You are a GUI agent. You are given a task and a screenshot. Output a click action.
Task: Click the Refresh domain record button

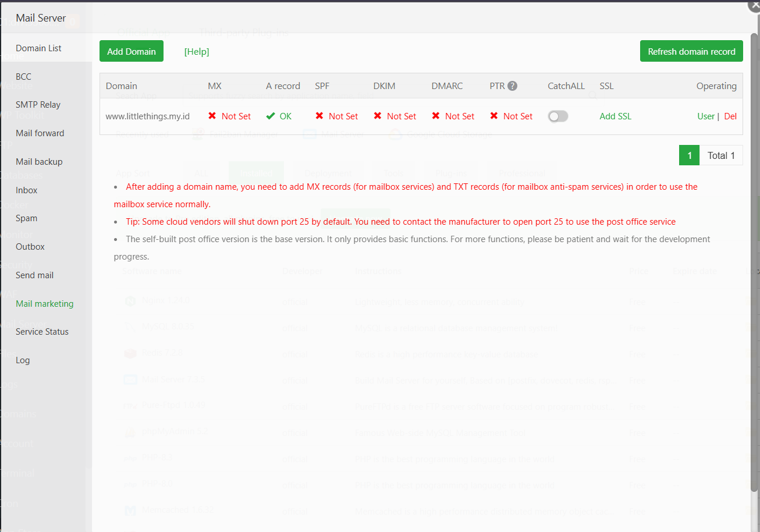tap(691, 51)
